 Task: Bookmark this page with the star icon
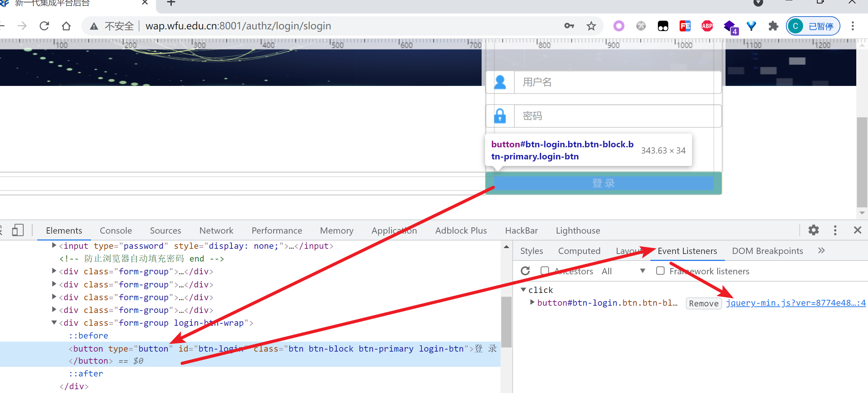click(x=591, y=26)
